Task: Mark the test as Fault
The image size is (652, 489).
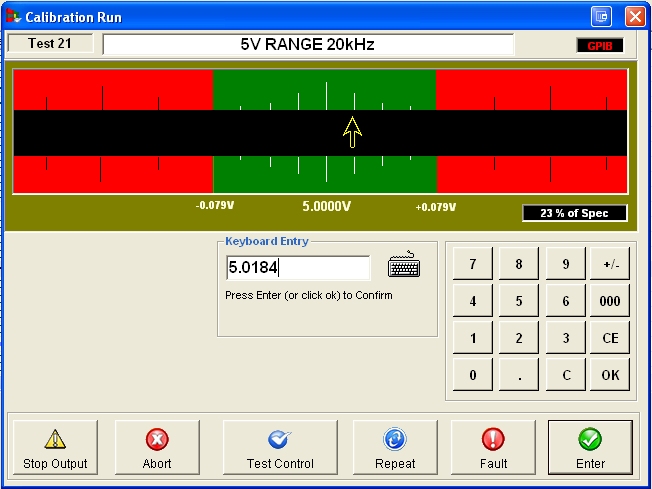Action: coord(493,449)
